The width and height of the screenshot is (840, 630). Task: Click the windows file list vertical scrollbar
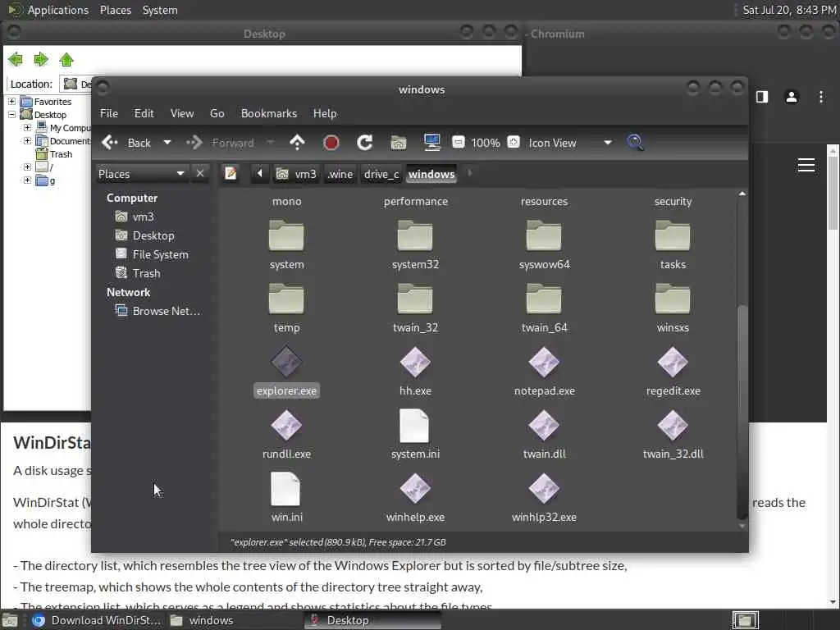click(742, 412)
